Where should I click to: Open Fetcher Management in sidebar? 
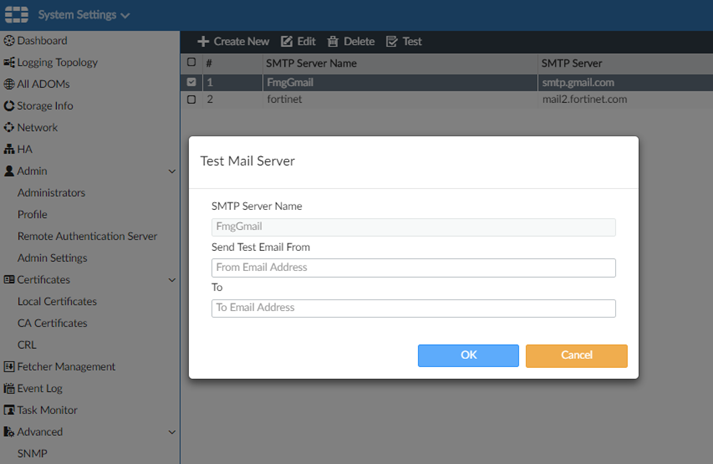(x=65, y=367)
